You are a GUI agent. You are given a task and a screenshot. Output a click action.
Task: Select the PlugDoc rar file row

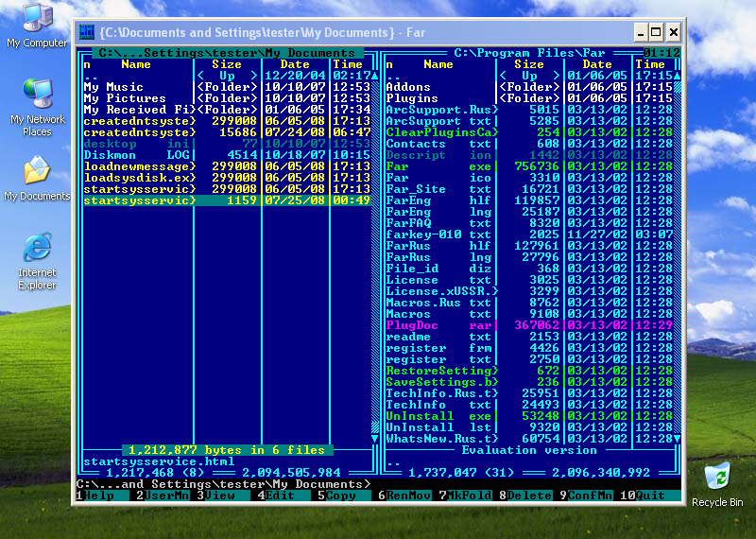[x=529, y=325]
